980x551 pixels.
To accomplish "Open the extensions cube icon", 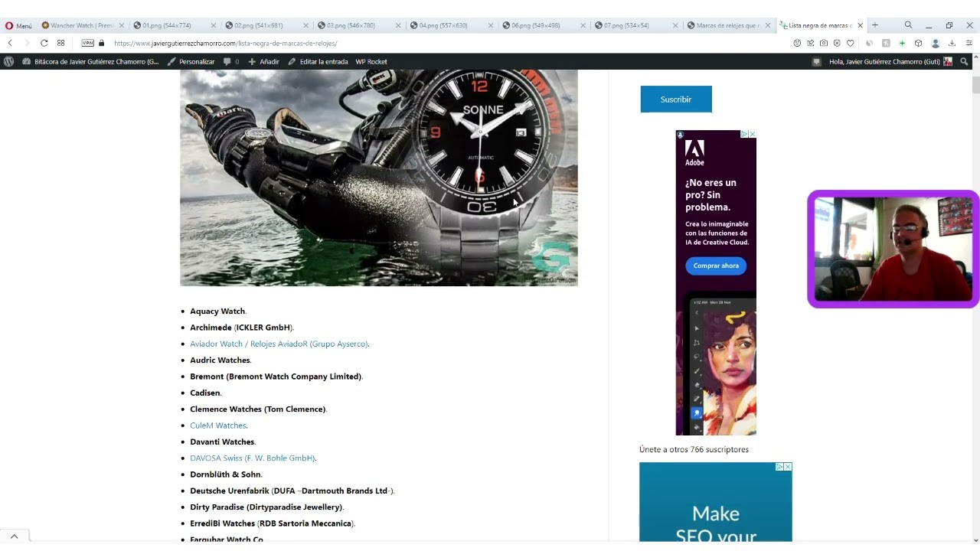I will pos(918,43).
